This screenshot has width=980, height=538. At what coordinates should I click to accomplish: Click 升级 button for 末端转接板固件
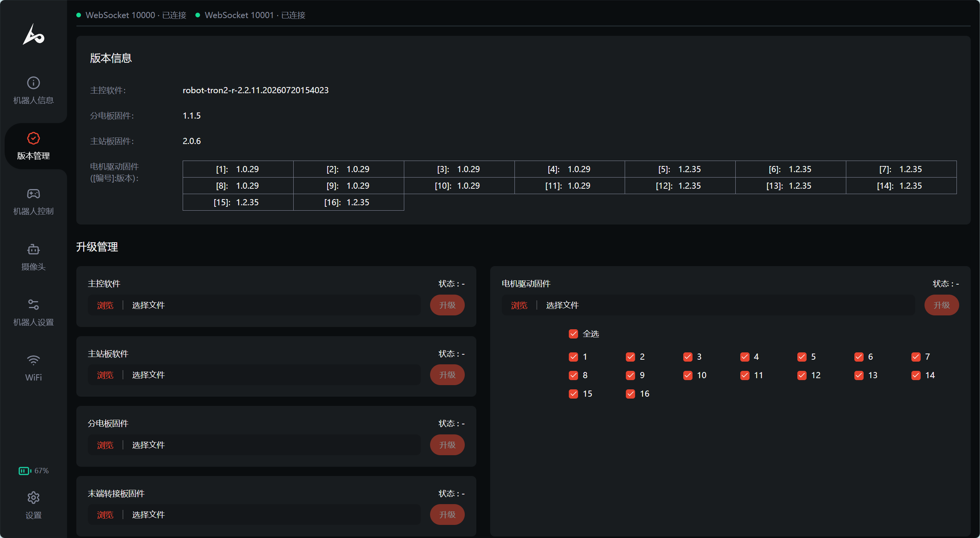pos(447,515)
